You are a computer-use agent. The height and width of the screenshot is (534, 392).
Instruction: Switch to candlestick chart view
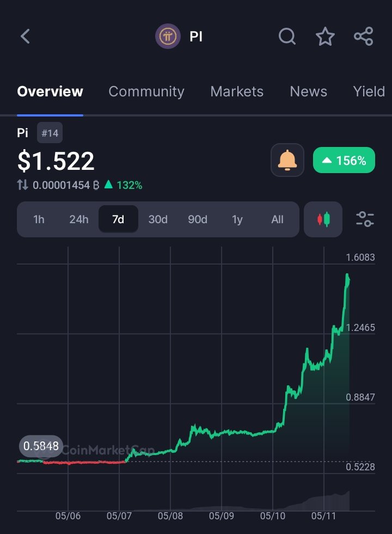[x=323, y=219]
